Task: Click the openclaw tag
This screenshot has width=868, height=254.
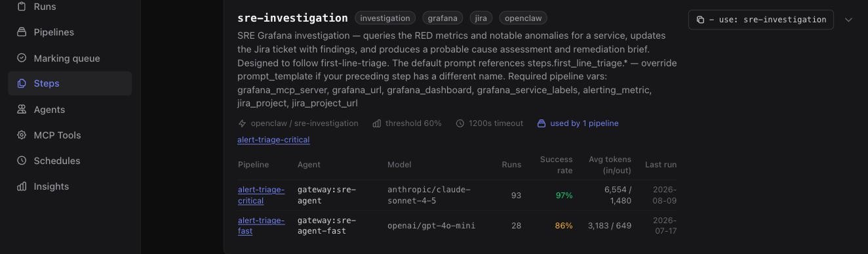Action: pos(523,18)
